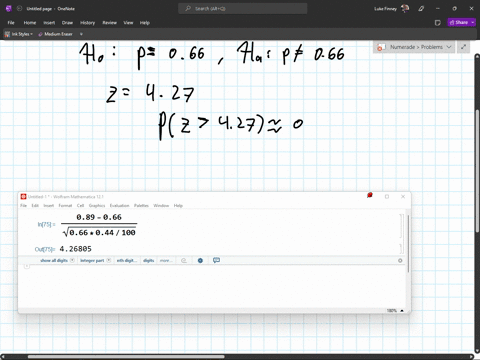This screenshot has width=480, height=360.
Task: Click the 'more...' suggestions button
Action: (x=166, y=260)
